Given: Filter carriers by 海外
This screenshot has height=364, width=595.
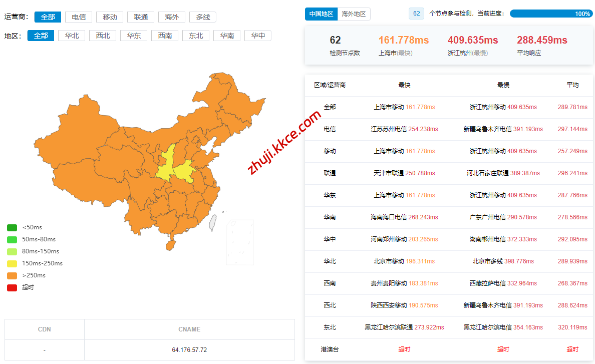Looking at the screenshot, I should 172,17.
